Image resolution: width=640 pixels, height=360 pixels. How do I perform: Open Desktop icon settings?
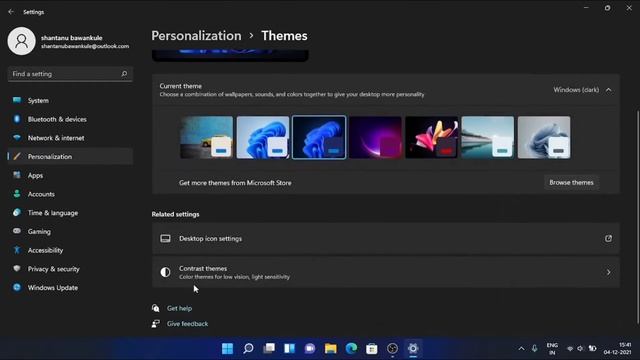[x=386, y=239]
